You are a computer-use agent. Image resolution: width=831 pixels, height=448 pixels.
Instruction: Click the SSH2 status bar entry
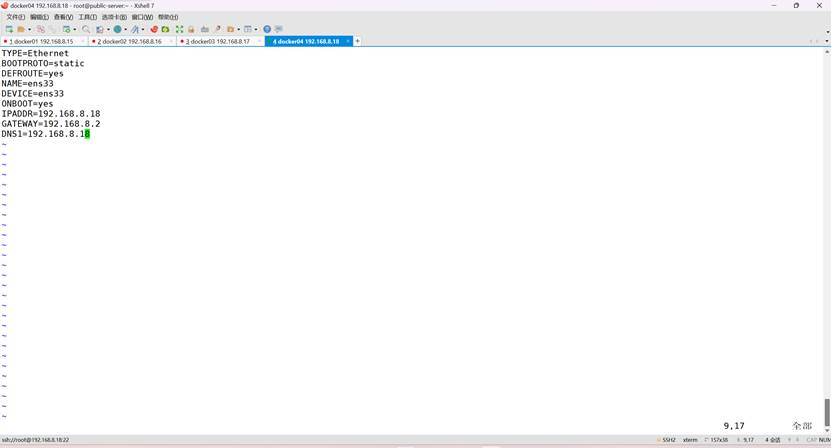point(667,440)
